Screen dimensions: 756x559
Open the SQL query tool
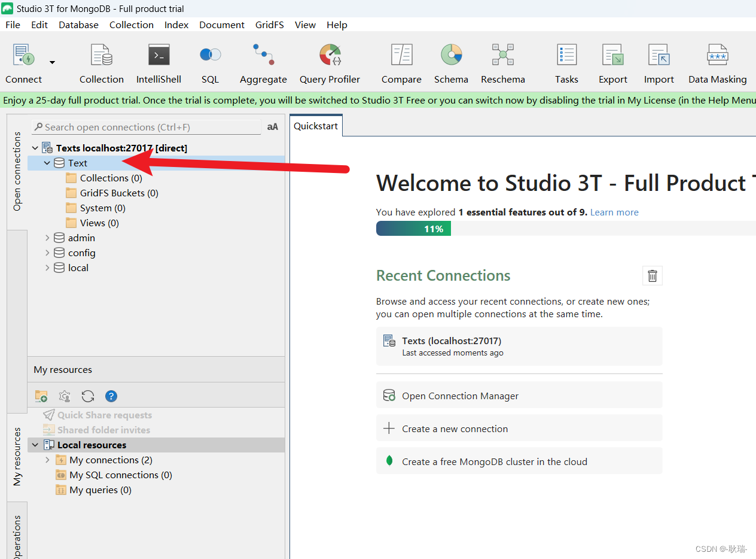pyautogui.click(x=211, y=55)
